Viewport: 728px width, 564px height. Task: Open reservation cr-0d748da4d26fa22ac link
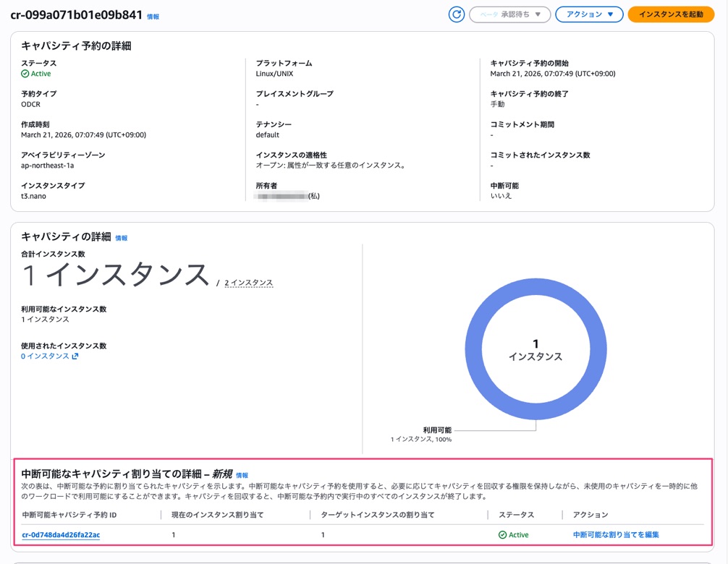pos(61,535)
